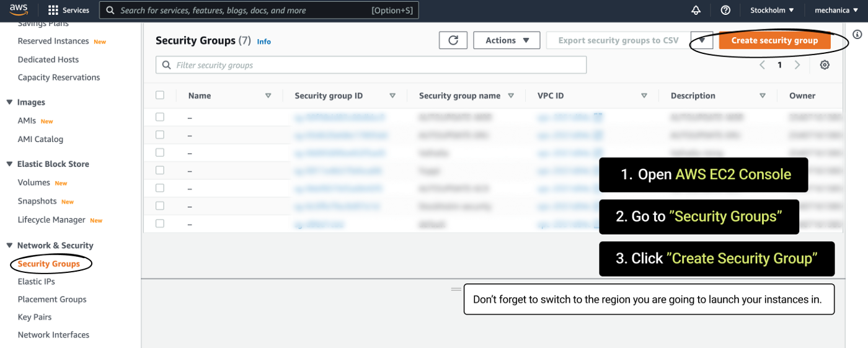Open Capacity Reservations in sidebar
The height and width of the screenshot is (348, 868).
[x=59, y=78]
